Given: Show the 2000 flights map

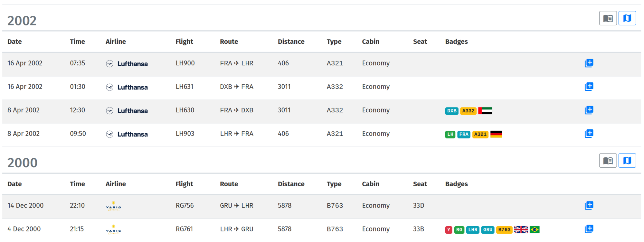Looking at the screenshot, I should coord(627,161).
